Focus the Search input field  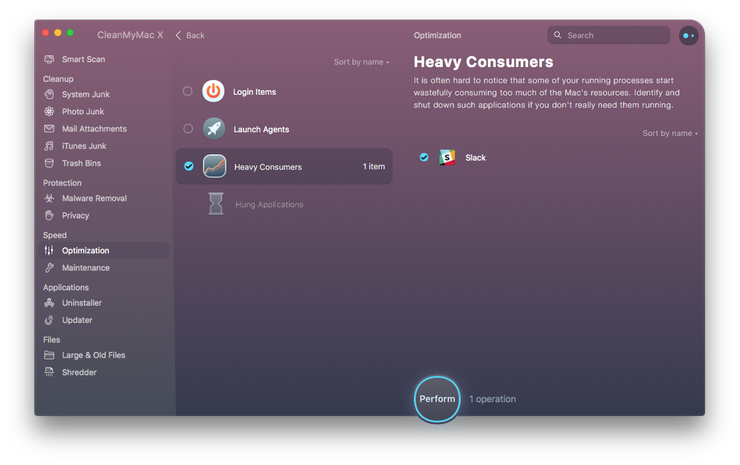[609, 35]
